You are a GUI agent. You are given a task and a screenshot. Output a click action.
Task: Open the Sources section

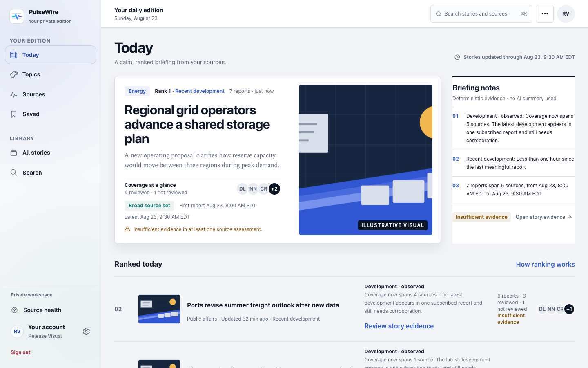click(51, 94)
